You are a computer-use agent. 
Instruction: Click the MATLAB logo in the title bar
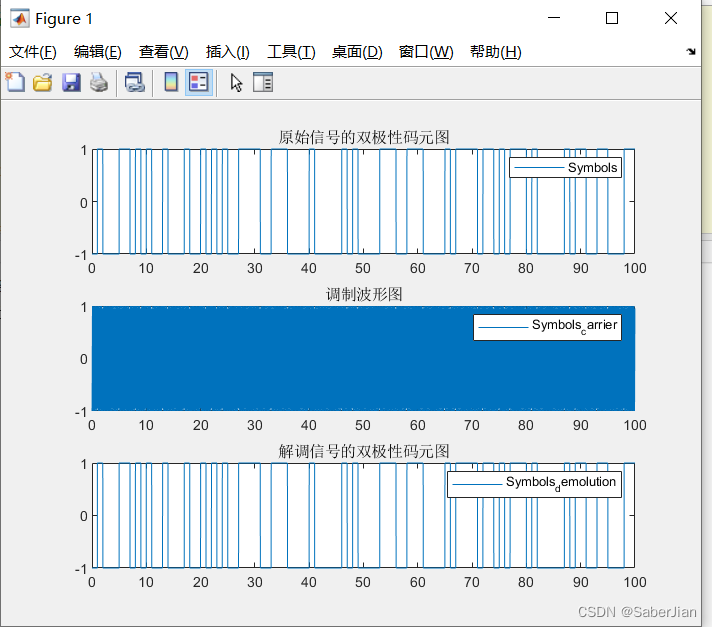[20, 19]
